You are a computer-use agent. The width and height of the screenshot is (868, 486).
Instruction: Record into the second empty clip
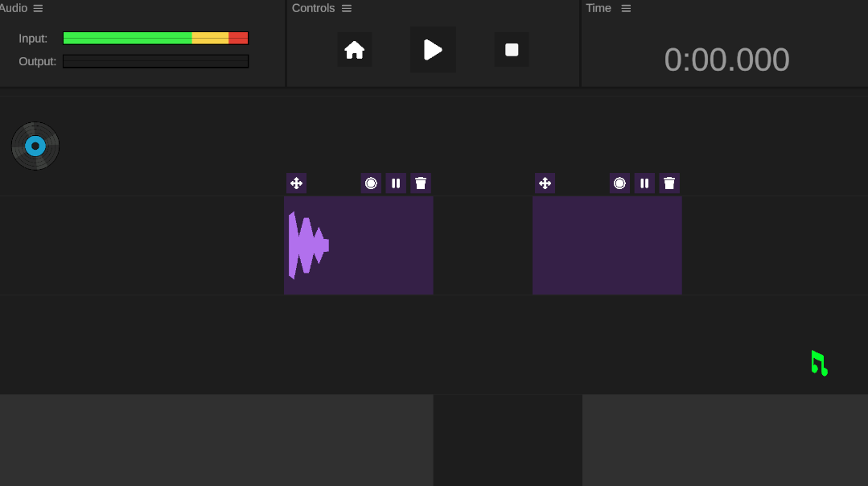click(619, 183)
